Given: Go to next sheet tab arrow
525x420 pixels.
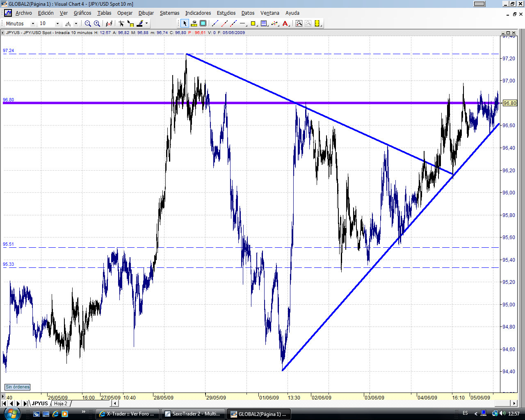Looking at the screenshot, I should (x=18, y=404).
